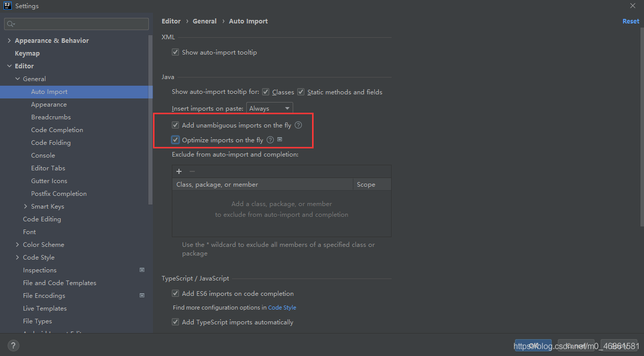Open Gutter Icons settings
Screen dimensions: 644x356
click(49, 181)
